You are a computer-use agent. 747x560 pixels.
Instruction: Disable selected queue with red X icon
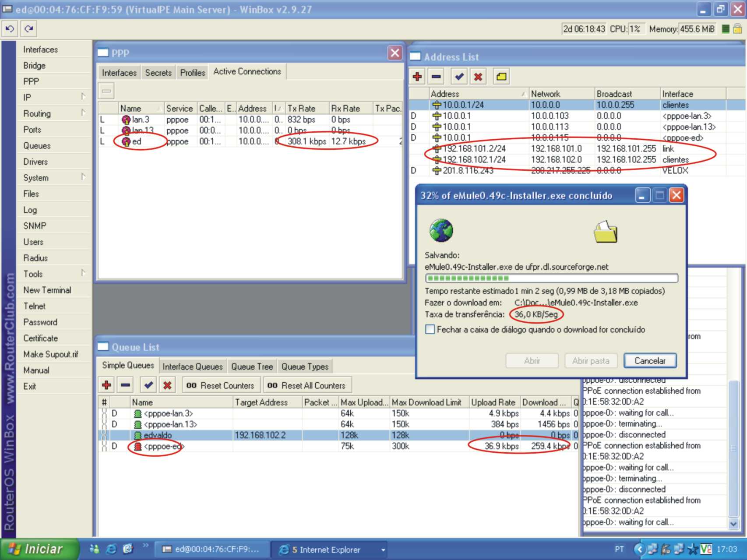click(x=167, y=385)
